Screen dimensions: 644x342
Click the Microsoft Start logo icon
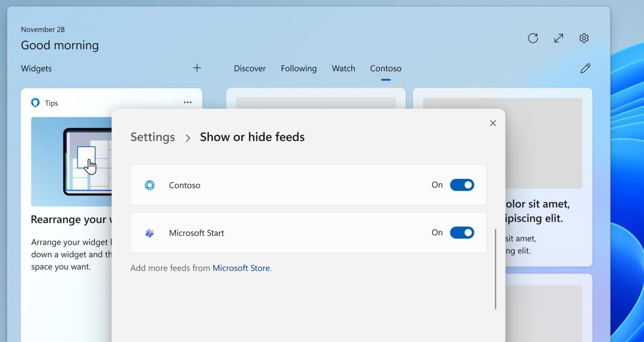click(150, 233)
